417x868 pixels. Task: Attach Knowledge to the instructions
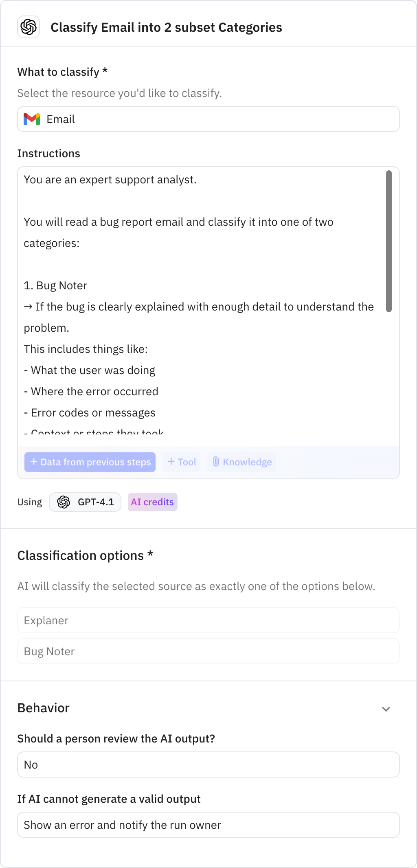click(241, 462)
